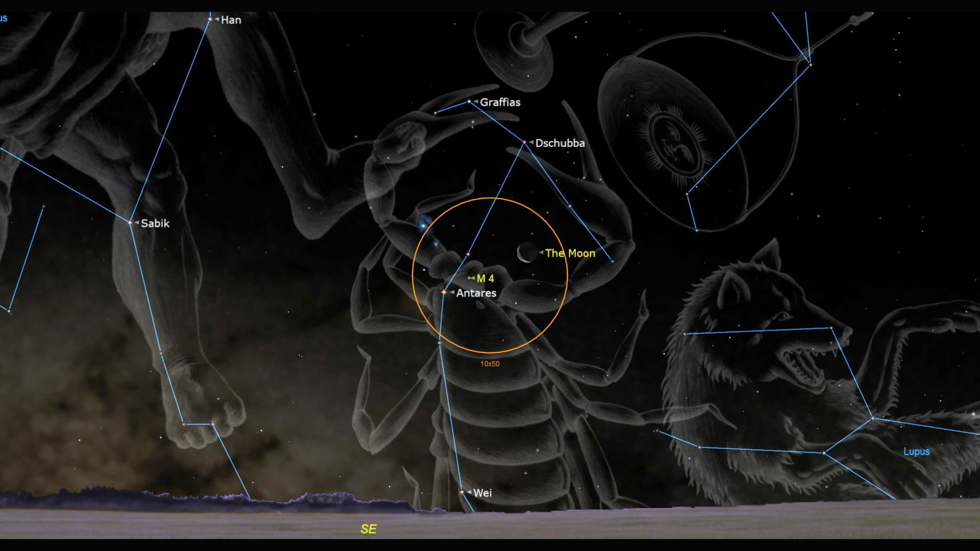The image size is (980, 551).
Task: Click the yellow 'The Moon' label
Action: coord(570,253)
